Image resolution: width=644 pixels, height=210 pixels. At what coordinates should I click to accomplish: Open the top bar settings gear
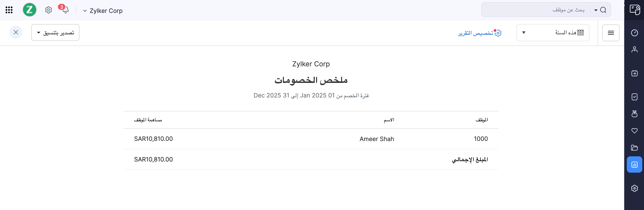pos(48,10)
